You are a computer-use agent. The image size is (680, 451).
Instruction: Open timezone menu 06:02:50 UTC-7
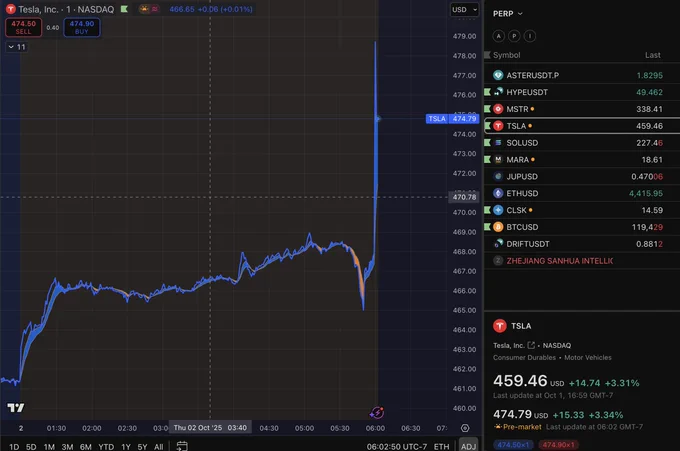[397, 446]
